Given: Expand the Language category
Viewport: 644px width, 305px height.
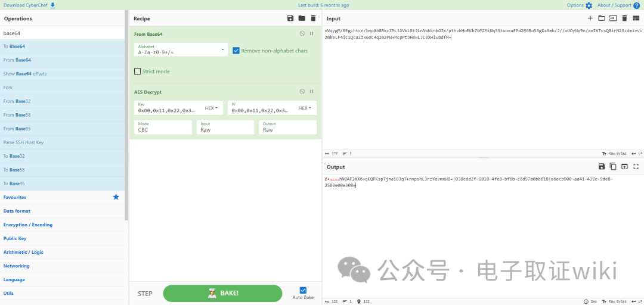Looking at the screenshot, I should (x=63, y=279).
